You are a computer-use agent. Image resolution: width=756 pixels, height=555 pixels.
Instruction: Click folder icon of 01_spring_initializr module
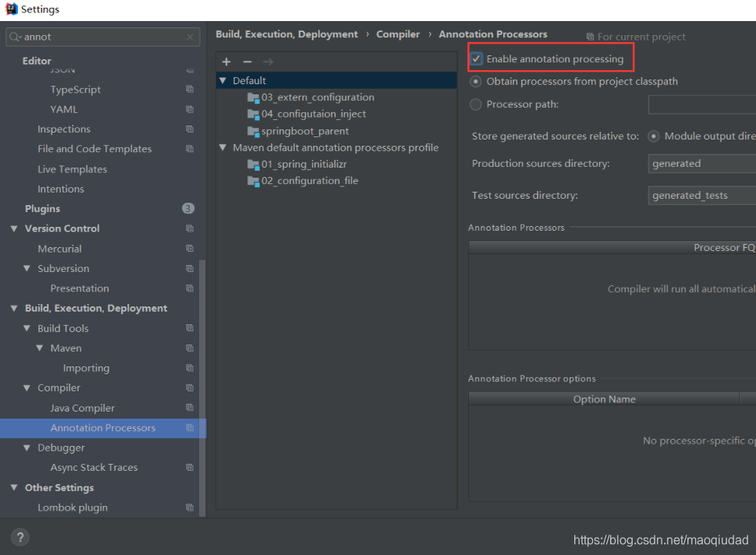click(254, 164)
